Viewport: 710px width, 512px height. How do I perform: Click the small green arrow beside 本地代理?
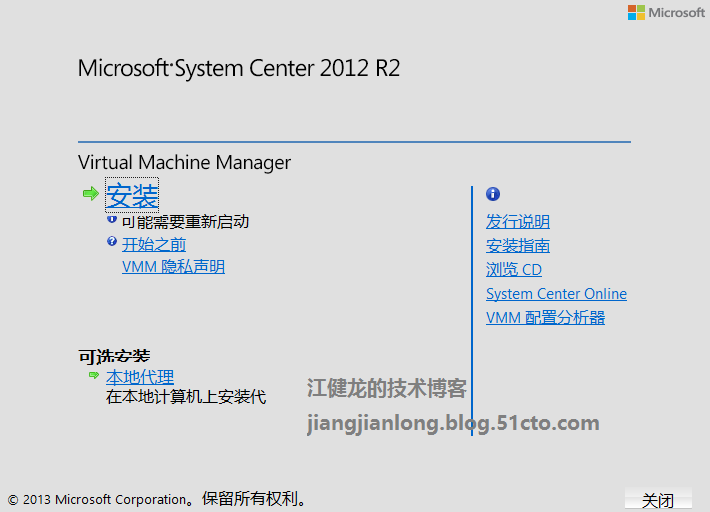[94, 375]
